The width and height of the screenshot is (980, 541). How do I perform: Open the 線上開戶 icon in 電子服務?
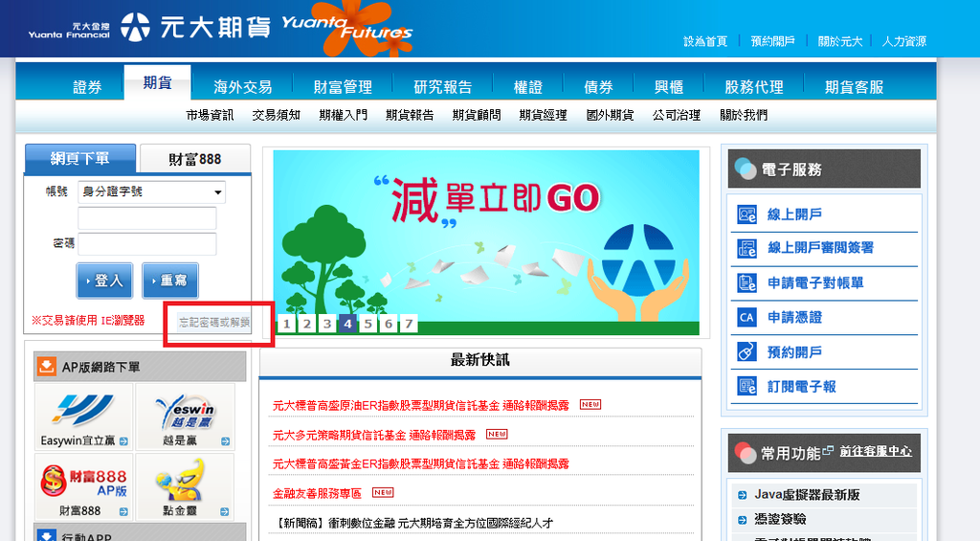point(746,214)
